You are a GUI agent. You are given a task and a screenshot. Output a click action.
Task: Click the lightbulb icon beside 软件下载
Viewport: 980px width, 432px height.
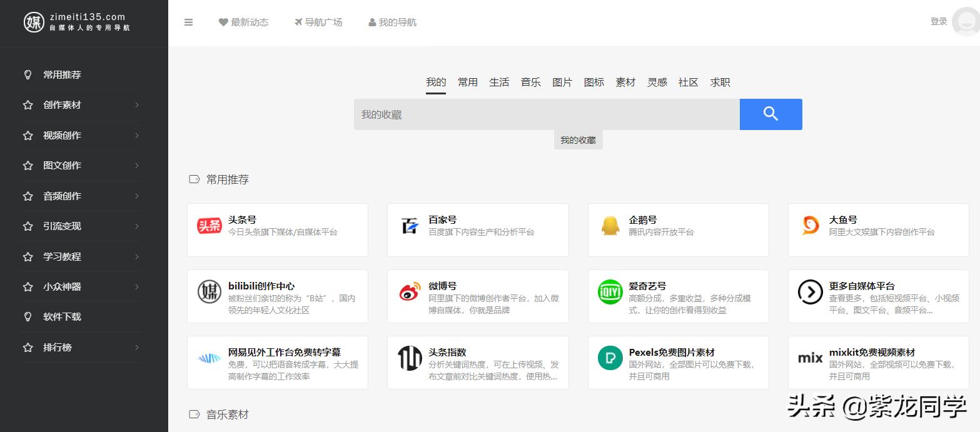tap(28, 317)
